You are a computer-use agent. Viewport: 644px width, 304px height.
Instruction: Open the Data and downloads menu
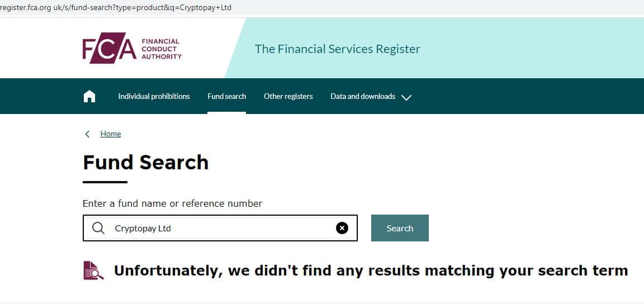tap(363, 97)
